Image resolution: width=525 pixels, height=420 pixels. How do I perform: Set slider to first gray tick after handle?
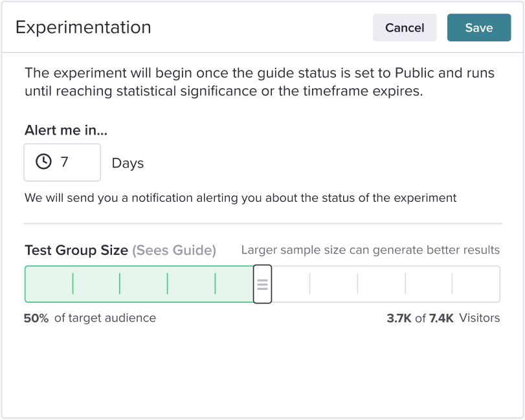coord(309,284)
